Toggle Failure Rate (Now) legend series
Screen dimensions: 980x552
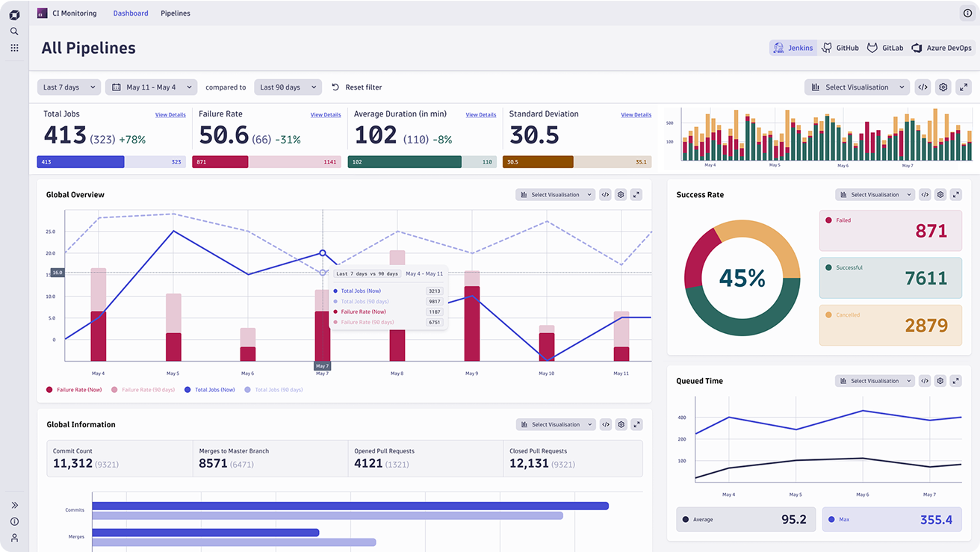pos(74,390)
